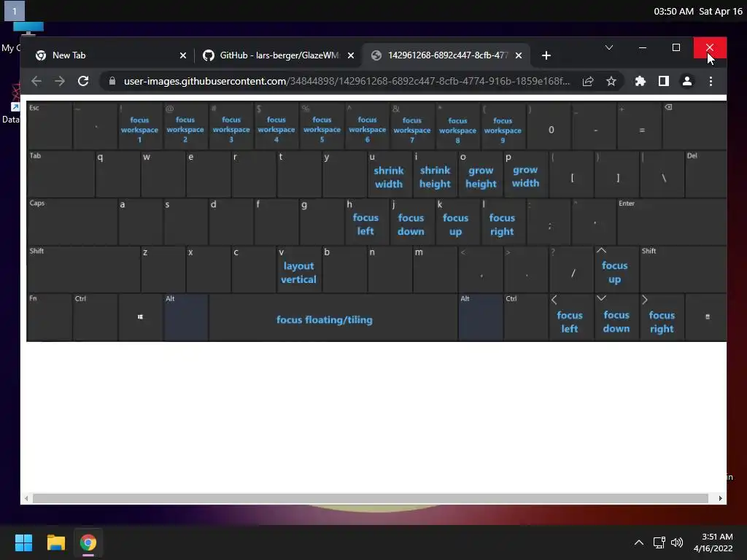Screen dimensions: 747x560
Task: Click the 'grow width' p key
Action: coord(525,174)
